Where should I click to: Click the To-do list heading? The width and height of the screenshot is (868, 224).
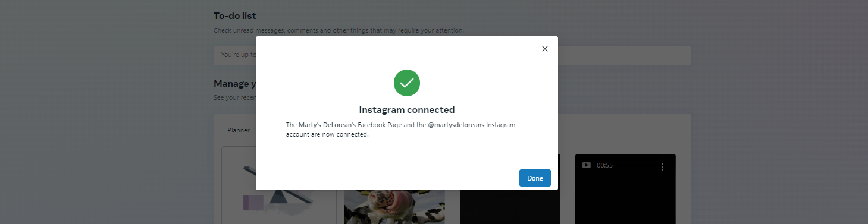coord(235,15)
